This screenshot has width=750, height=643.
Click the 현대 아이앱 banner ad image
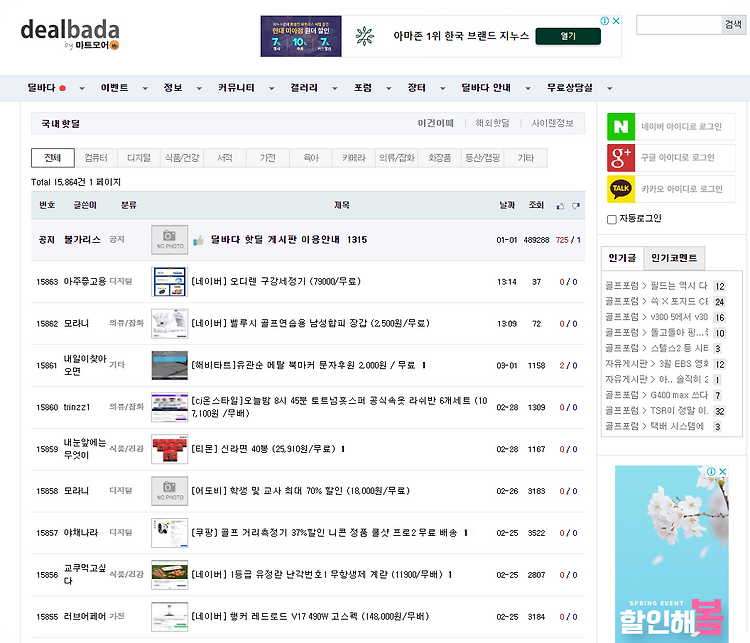click(301, 36)
